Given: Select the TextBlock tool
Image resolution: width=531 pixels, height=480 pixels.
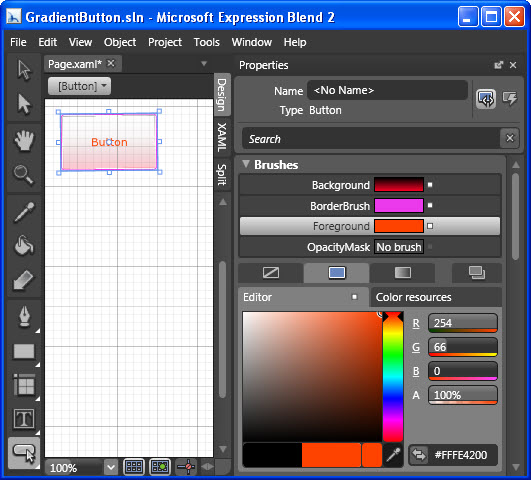Looking at the screenshot, I should (x=24, y=419).
